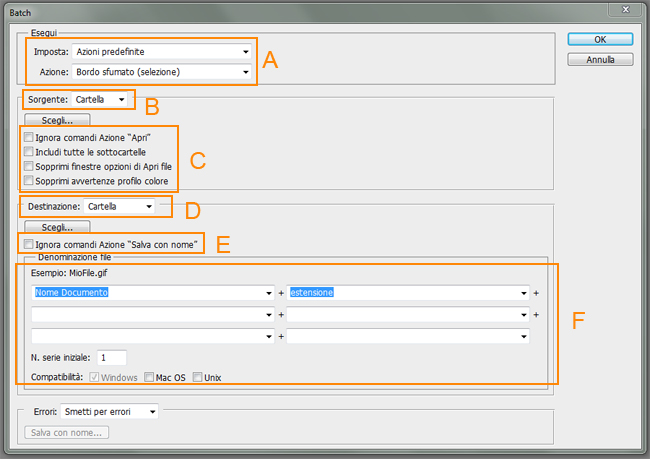Enable Unix compatibility checkbox

(x=198, y=378)
